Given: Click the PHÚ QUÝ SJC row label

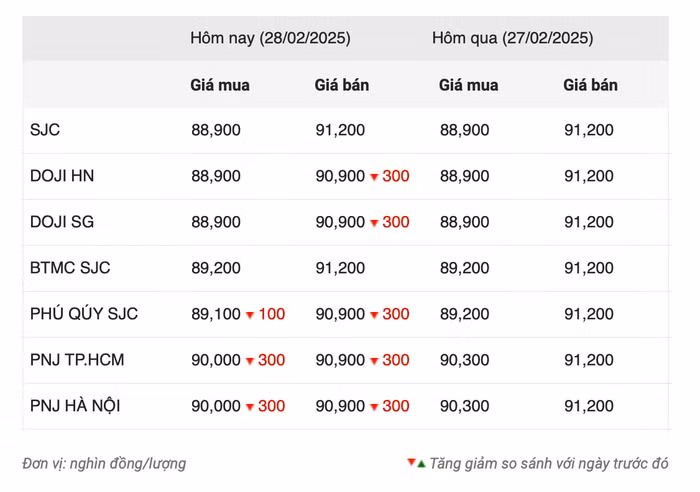Looking at the screenshot, I should click(x=84, y=314).
